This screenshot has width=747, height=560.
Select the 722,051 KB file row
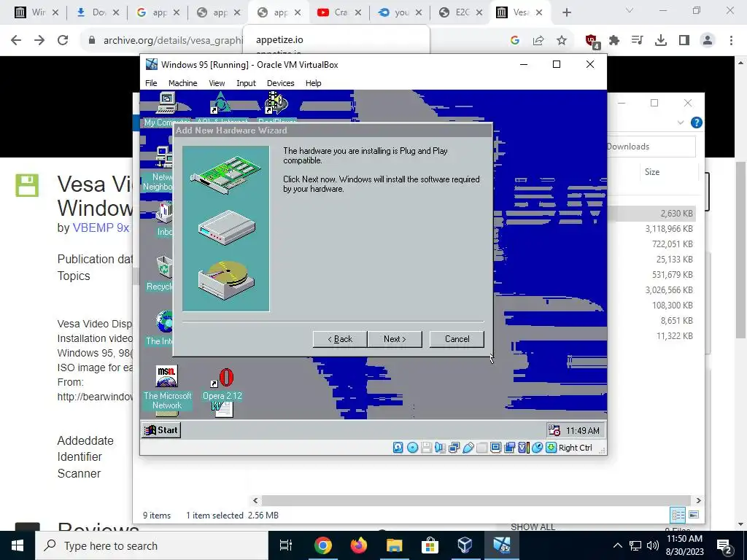(652, 244)
